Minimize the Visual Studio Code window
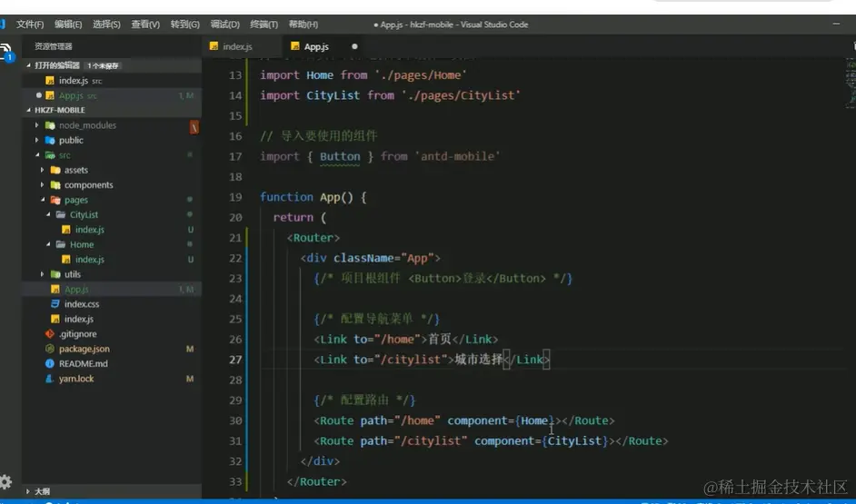This screenshot has width=856, height=504. pos(836,24)
